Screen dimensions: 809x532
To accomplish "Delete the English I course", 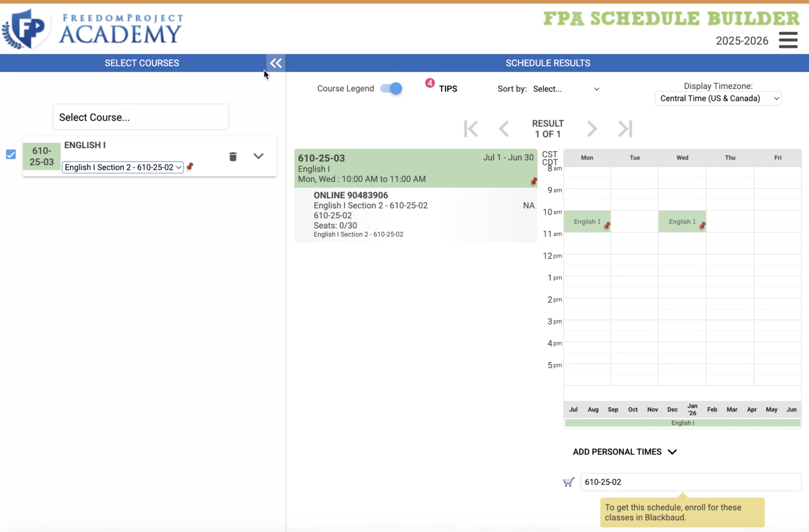I will coord(233,157).
